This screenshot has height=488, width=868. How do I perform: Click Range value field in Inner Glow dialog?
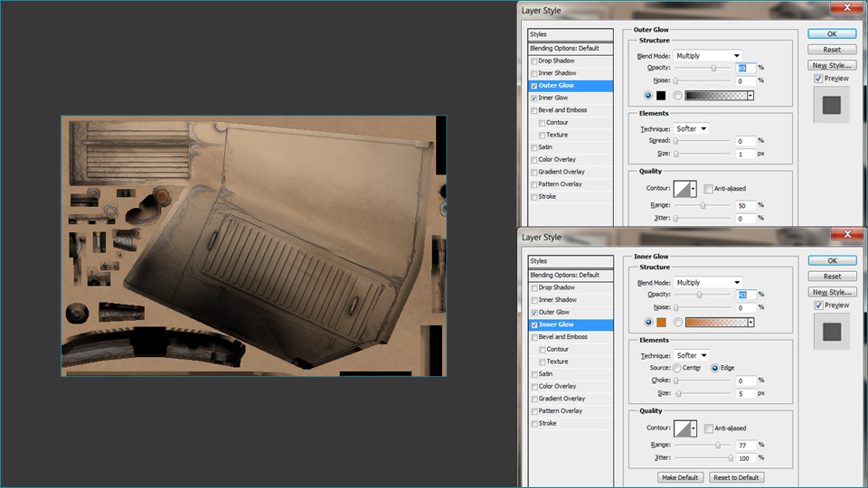click(746, 446)
